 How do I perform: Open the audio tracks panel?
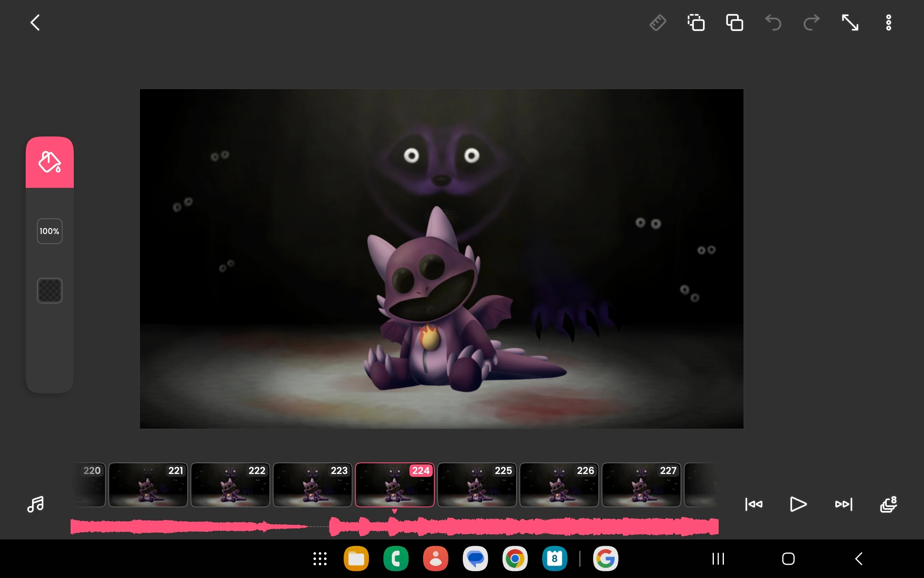(35, 504)
